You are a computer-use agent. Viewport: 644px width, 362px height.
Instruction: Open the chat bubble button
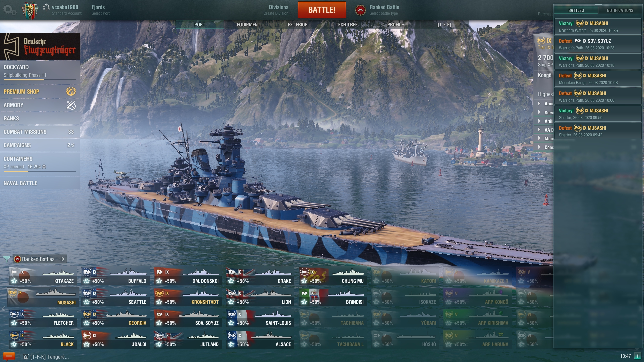(x=9, y=356)
